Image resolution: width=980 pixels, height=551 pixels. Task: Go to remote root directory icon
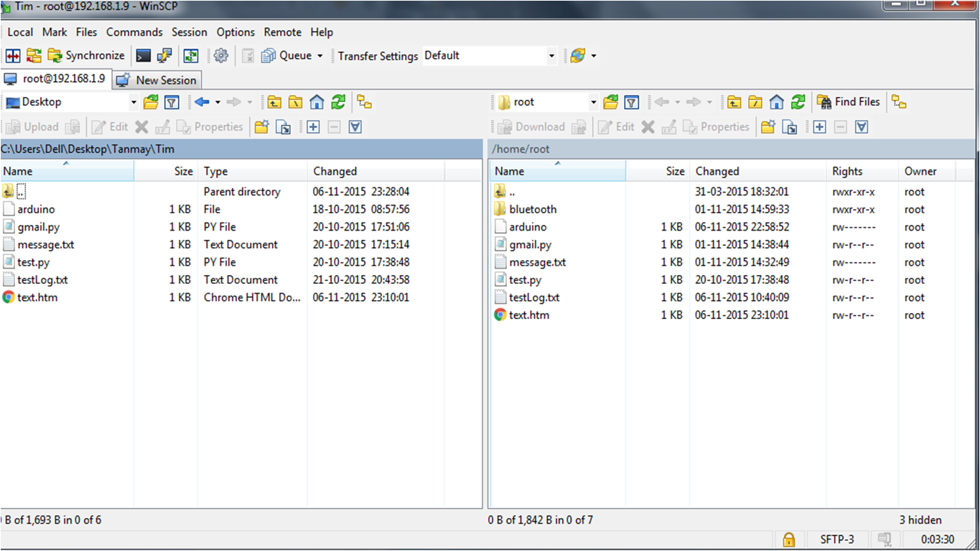(x=755, y=102)
